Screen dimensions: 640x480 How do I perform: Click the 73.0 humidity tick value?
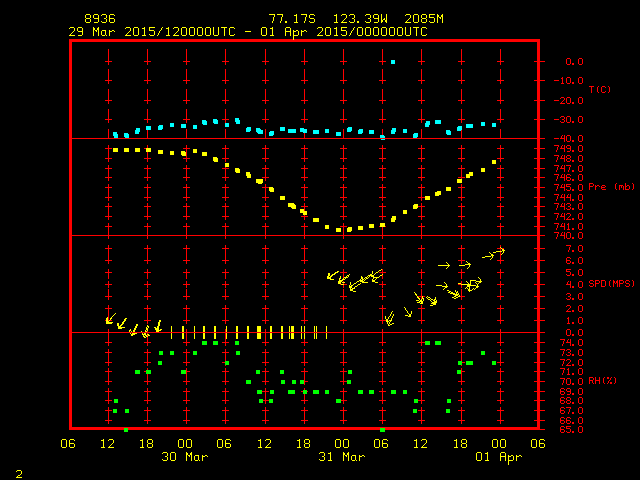tap(571, 353)
